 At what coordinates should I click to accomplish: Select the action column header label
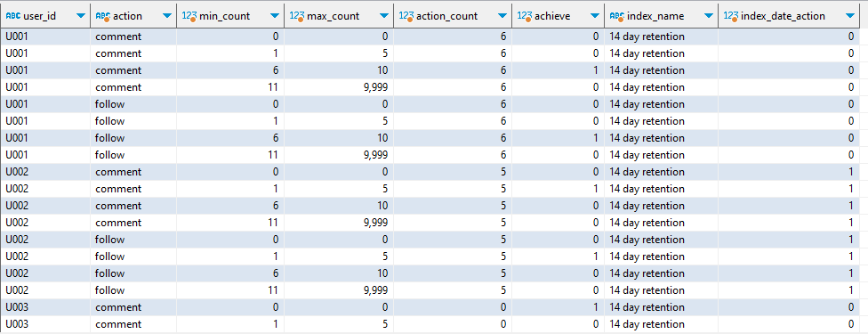(x=127, y=17)
